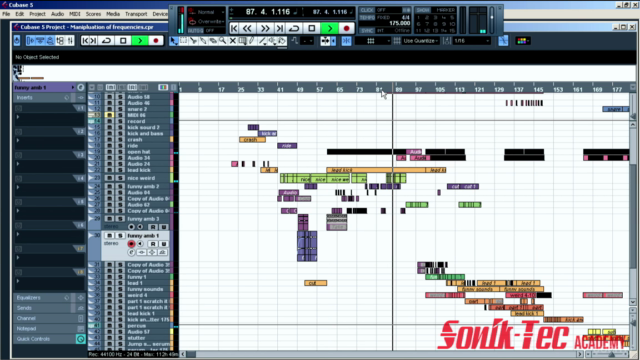The image size is (640, 360).
Task: Click the lead kick orange clip
Action: tap(376, 170)
